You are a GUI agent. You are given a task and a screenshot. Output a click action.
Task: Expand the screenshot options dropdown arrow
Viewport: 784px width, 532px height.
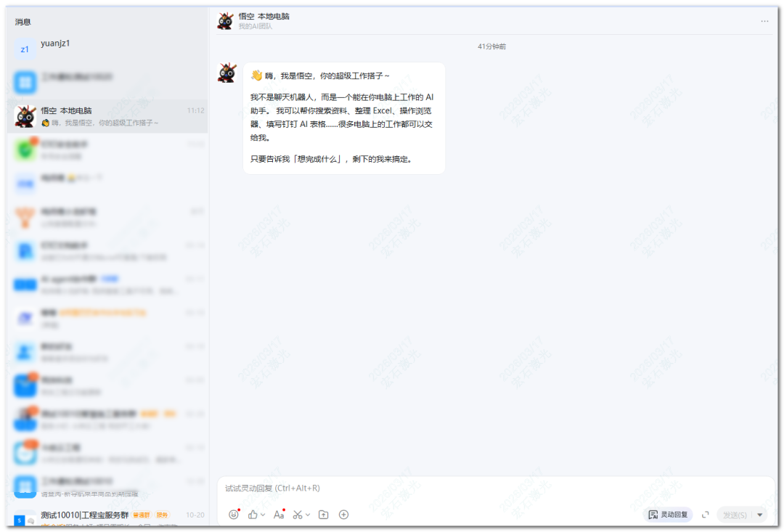coord(308,515)
